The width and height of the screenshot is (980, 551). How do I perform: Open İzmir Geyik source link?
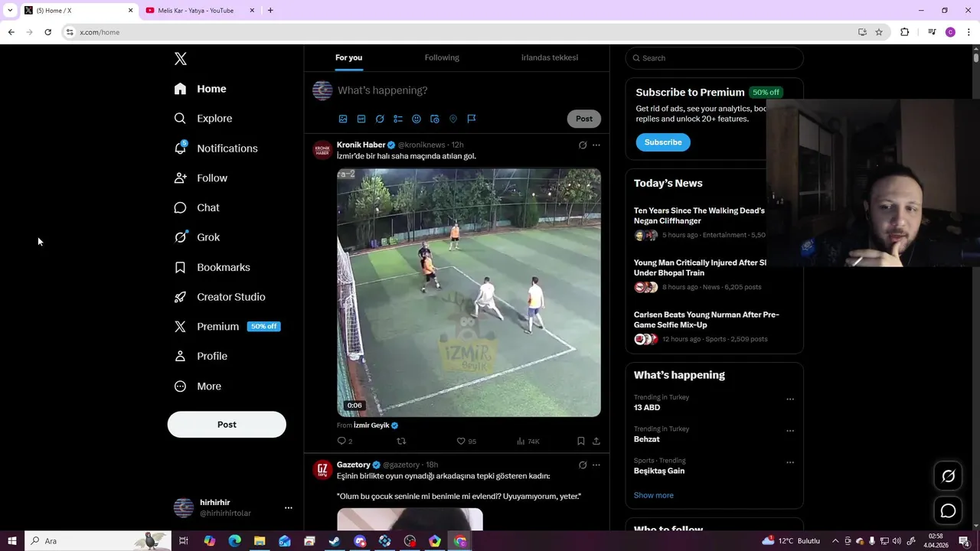coord(371,425)
